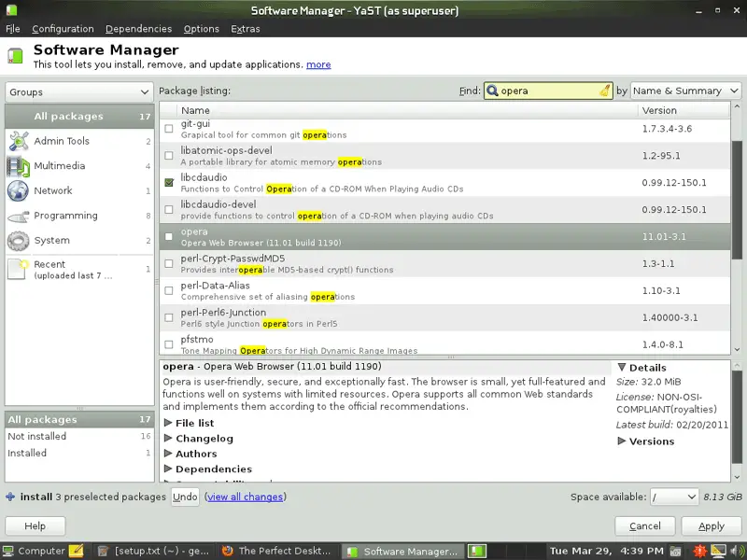Uncheck the libcdaudio package checkbox
The image size is (747, 560).
pyautogui.click(x=169, y=183)
